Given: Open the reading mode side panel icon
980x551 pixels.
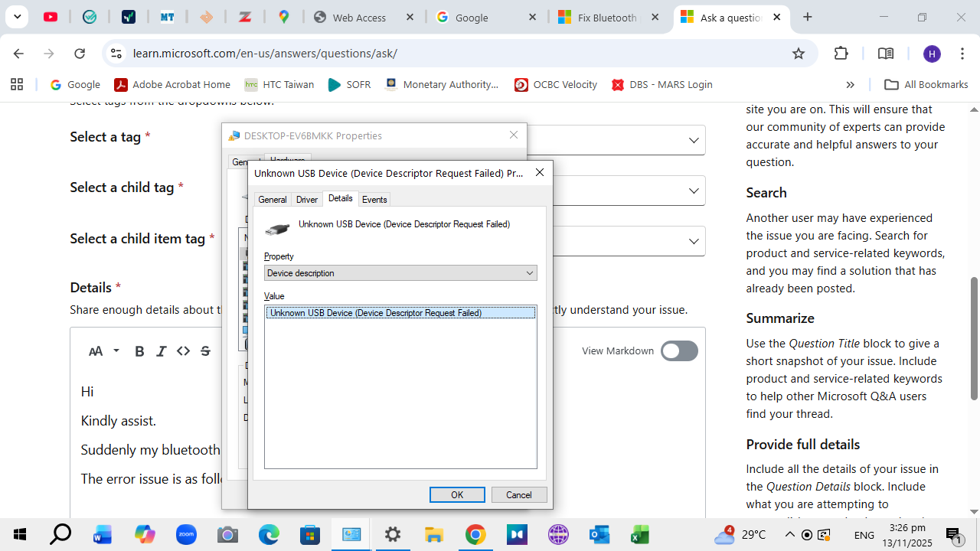Looking at the screenshot, I should (x=886, y=54).
